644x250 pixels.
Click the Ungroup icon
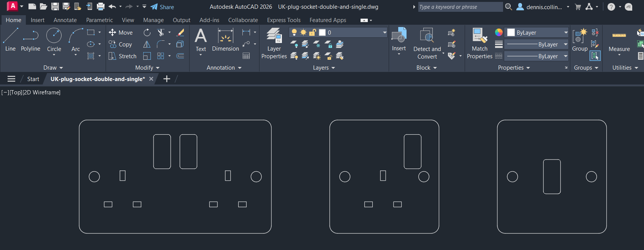(595, 32)
